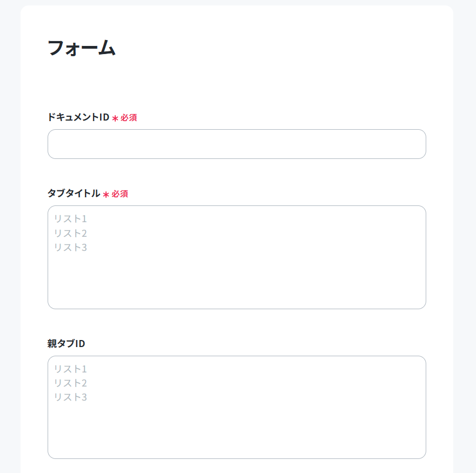Screen dimensions: 476x473
Task: Click the ドキュメントID input field
Action: (x=237, y=144)
